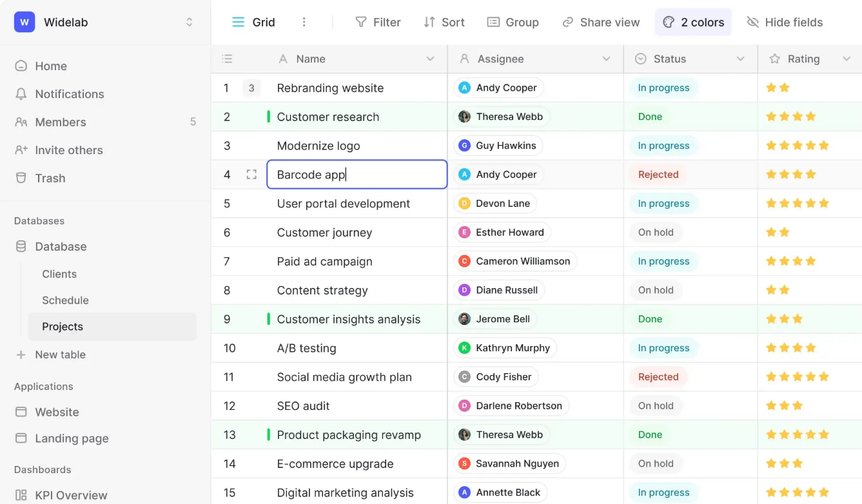Screen dimensions: 862x504
Task: Click Cameron Williamson assignee chip
Action: (x=515, y=261)
